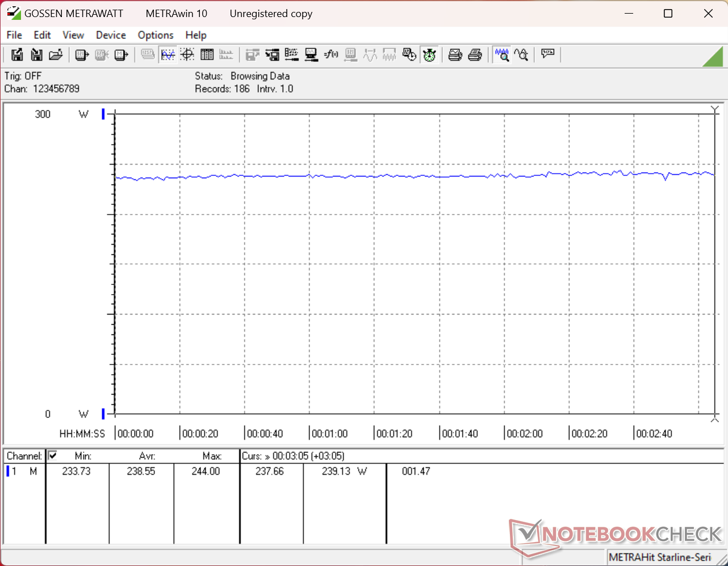The width and height of the screenshot is (728, 566).
Task: Click the arrow-to-window transfer icon
Action: (x=273, y=54)
